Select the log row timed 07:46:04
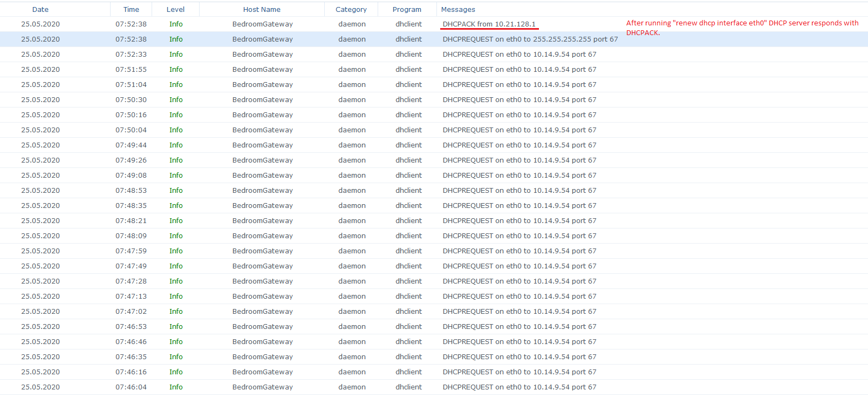Viewport: 868px width, 397px height. 434,387
